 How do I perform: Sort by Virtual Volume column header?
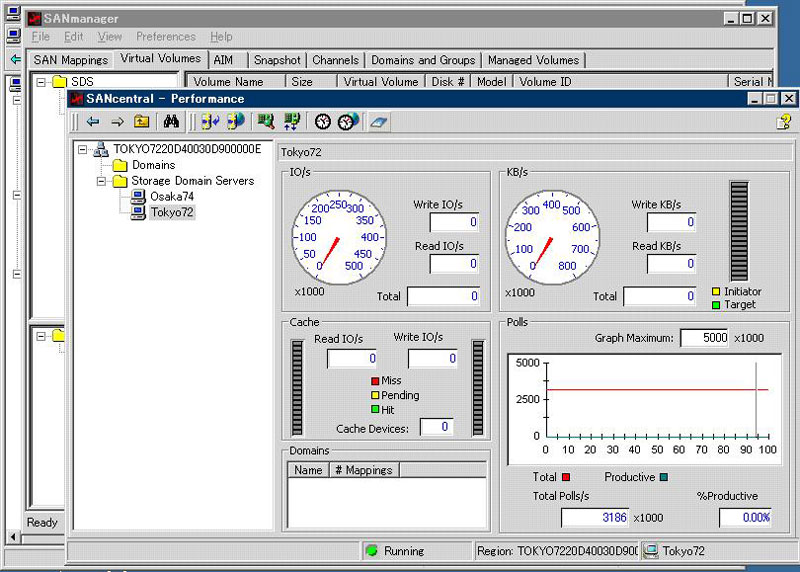[381, 82]
